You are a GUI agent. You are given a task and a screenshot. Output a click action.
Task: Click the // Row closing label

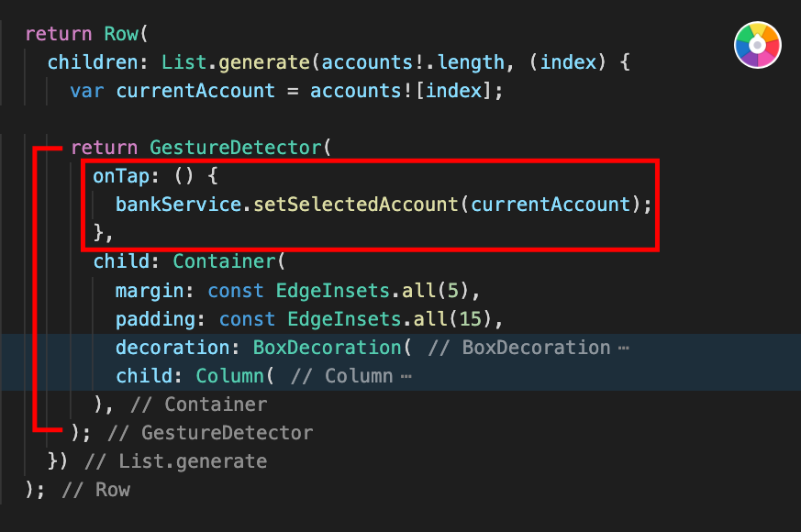96,490
